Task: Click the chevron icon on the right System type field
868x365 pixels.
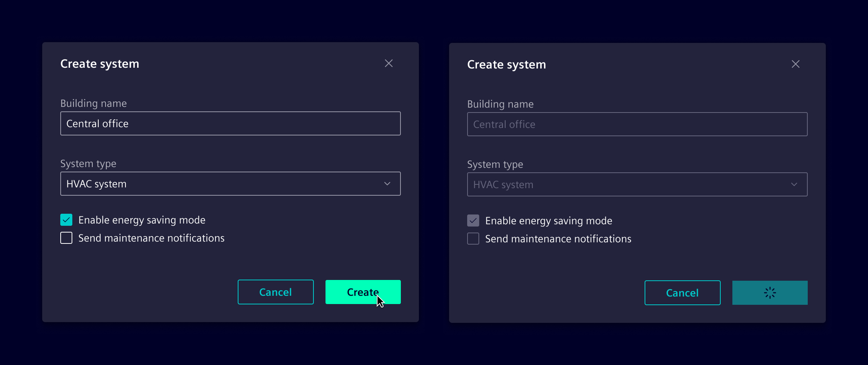Action: pyautogui.click(x=794, y=184)
